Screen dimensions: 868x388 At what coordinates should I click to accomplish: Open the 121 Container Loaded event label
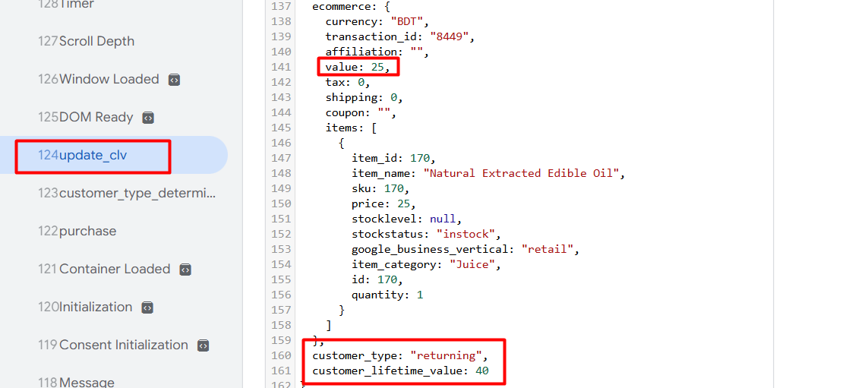pos(104,269)
